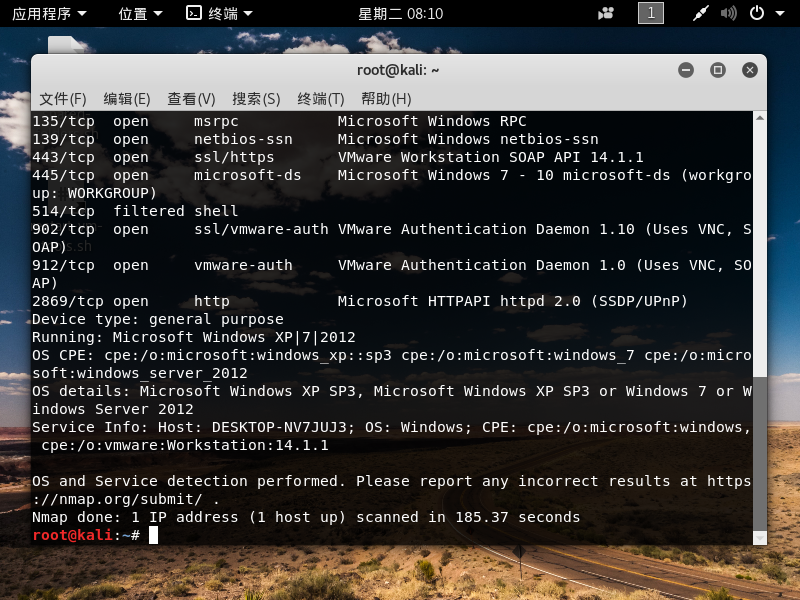Click the text 'Microsoft Windows RPC'
This screenshot has width=800, height=600.
432,121
